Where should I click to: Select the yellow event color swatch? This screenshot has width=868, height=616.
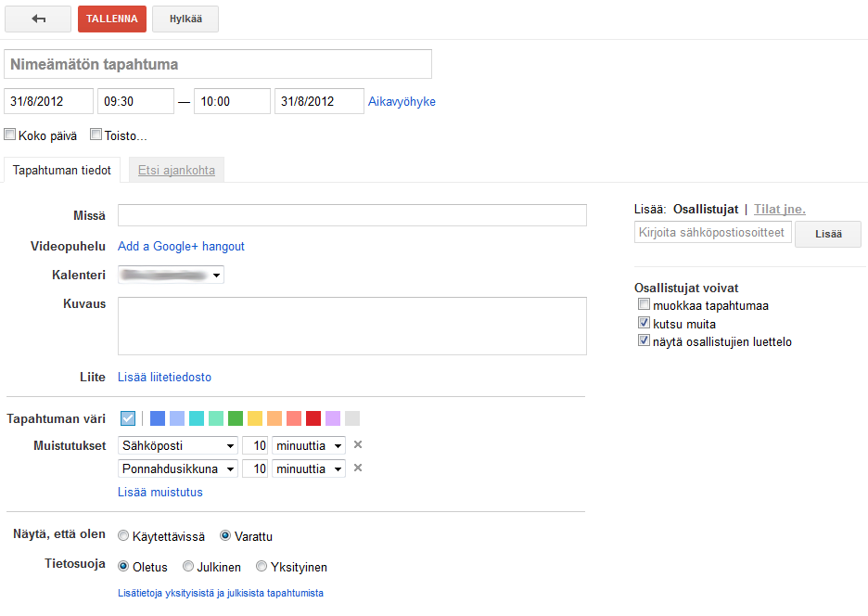click(x=255, y=418)
